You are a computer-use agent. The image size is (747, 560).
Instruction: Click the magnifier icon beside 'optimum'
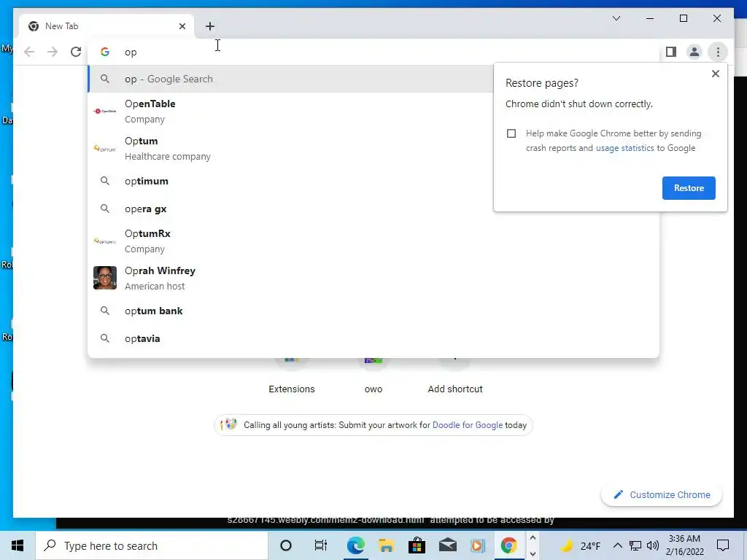(105, 181)
